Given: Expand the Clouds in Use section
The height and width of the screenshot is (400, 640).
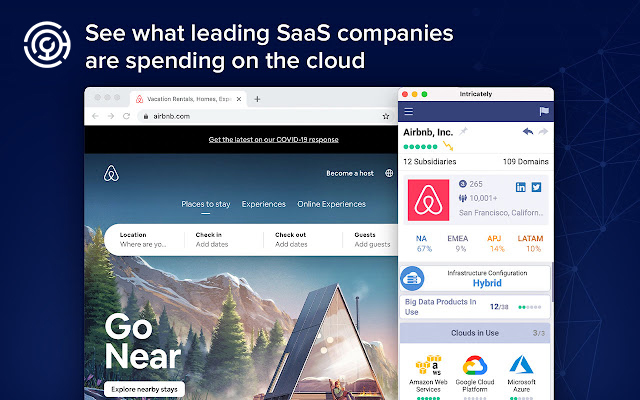Looking at the screenshot, I should 475,333.
